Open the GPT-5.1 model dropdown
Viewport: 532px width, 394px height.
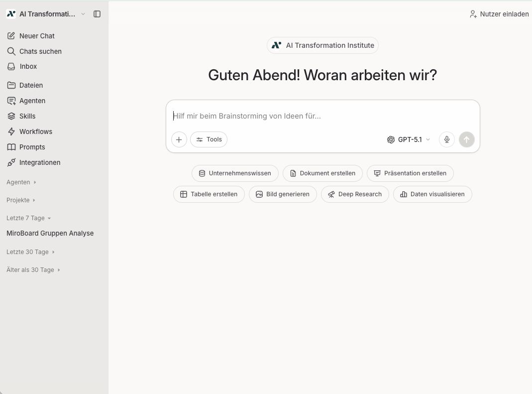[409, 139]
